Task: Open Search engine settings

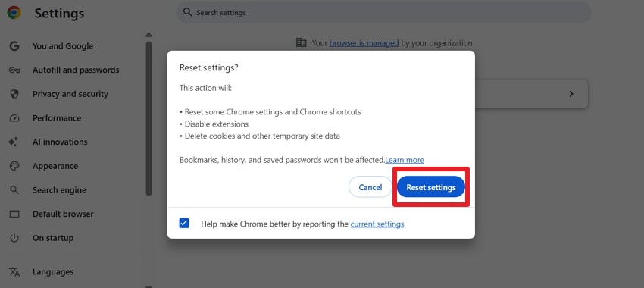Action: 60,190
